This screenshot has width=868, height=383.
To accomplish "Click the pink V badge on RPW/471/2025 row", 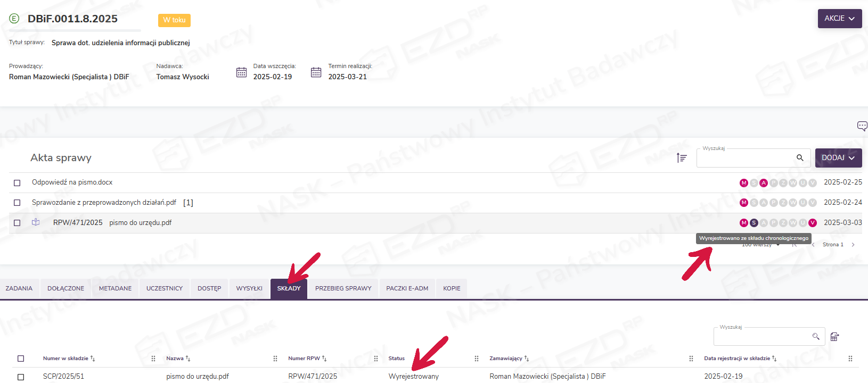I will point(812,223).
